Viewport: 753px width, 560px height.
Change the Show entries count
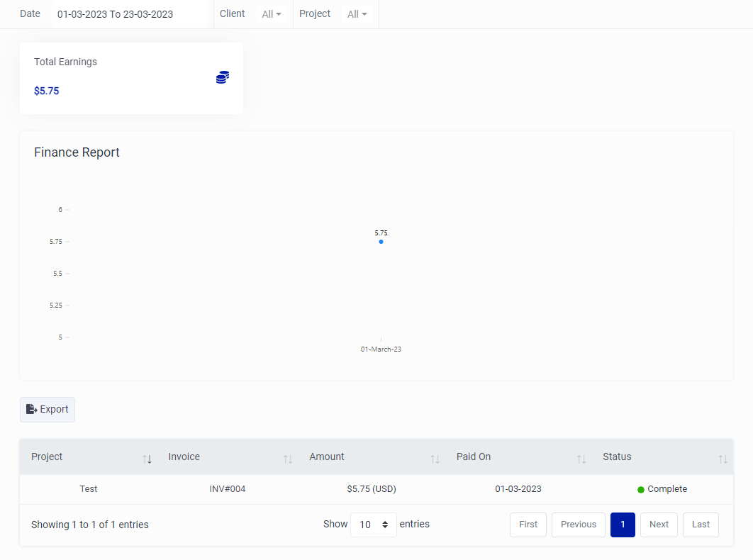coord(374,525)
